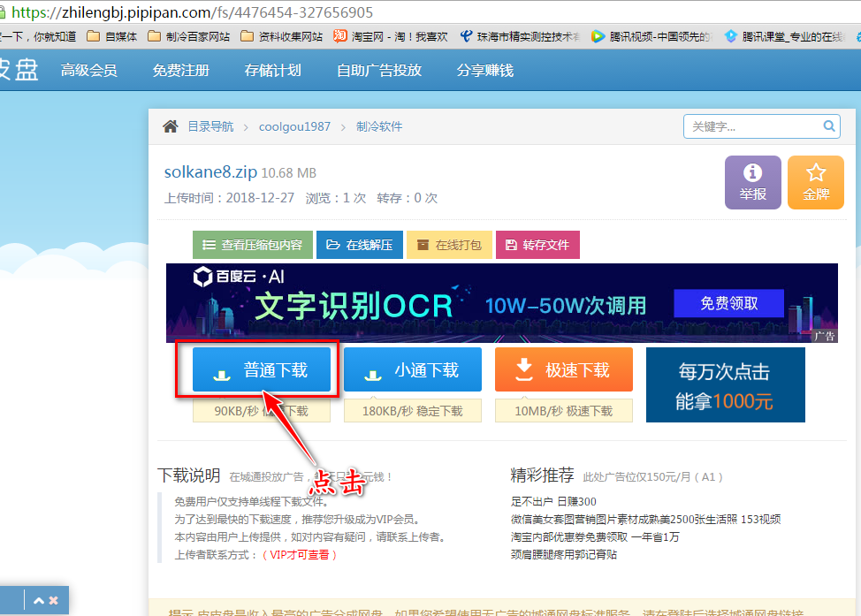Click 小通下载 button
Image resolution: width=861 pixels, height=616 pixels.
[x=413, y=369]
